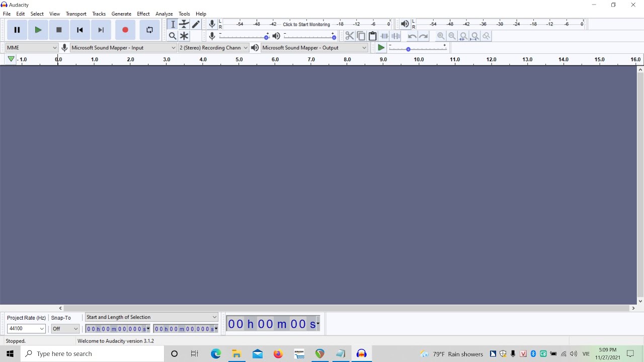Open Microsoft Sound Mapper - Output dropdown
The image size is (644, 362).
[314, 48]
